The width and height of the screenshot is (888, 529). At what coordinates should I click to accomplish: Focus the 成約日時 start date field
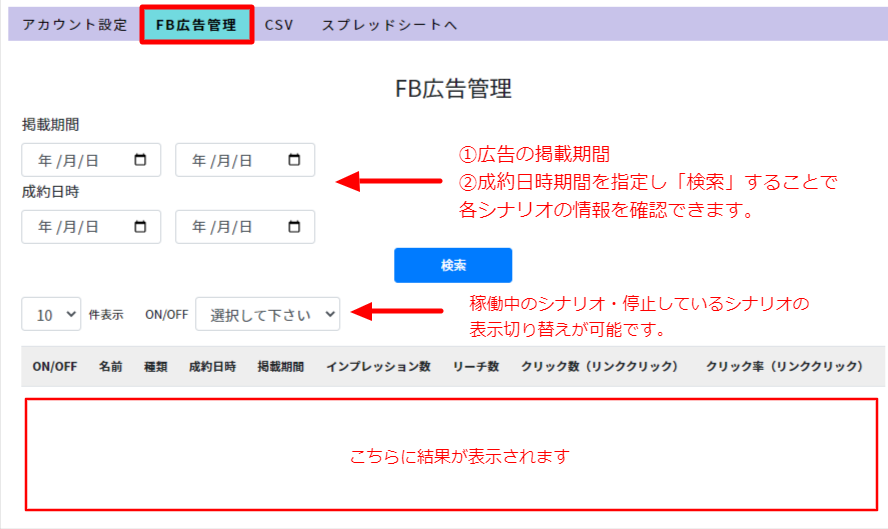[91, 227]
